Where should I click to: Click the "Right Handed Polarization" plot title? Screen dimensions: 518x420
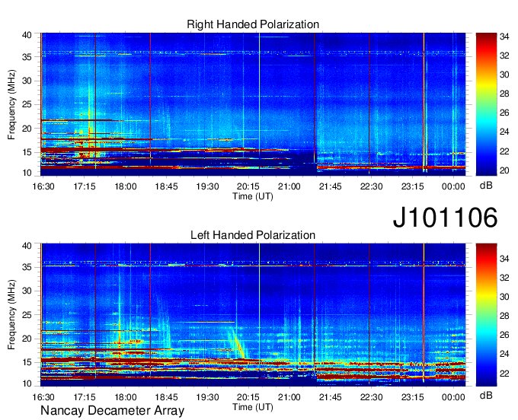(x=253, y=24)
